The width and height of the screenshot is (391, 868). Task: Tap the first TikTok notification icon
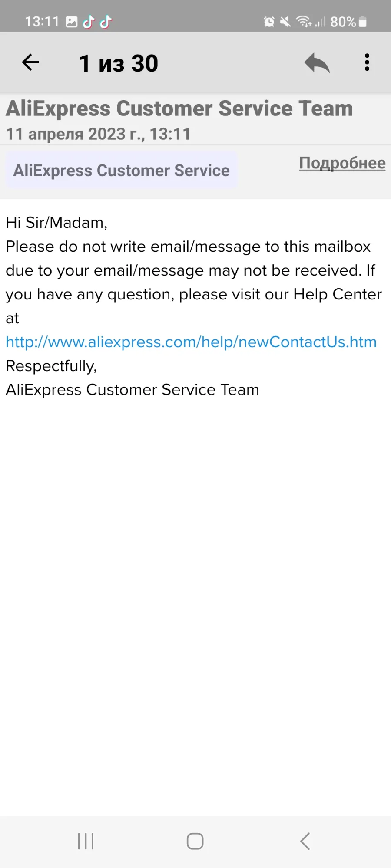pos(89,22)
